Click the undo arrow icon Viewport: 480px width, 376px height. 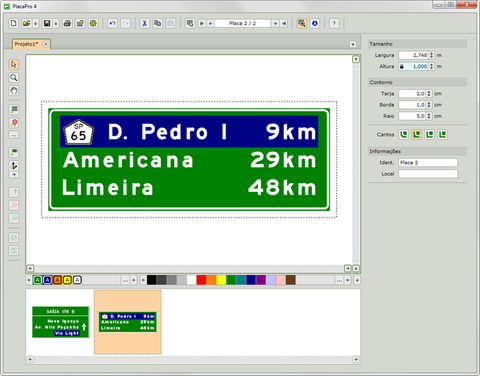tap(112, 23)
